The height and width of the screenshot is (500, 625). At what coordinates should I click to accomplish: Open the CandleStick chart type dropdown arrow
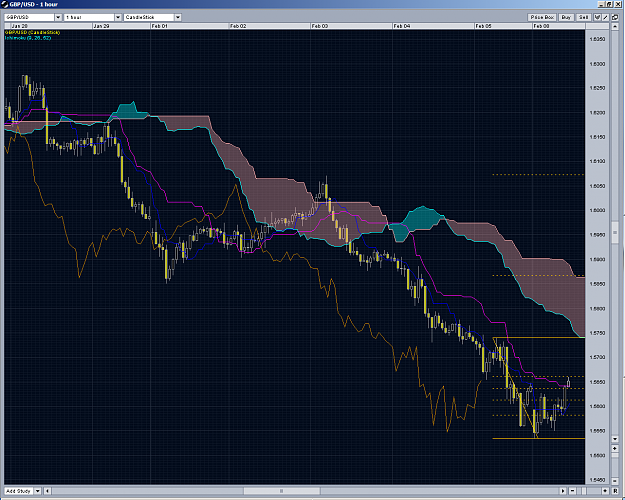tap(178, 17)
